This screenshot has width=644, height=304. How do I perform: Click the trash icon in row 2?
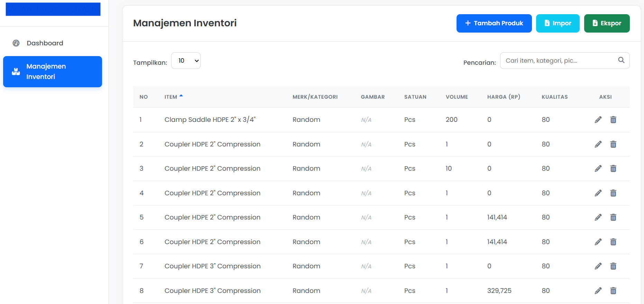613,144
